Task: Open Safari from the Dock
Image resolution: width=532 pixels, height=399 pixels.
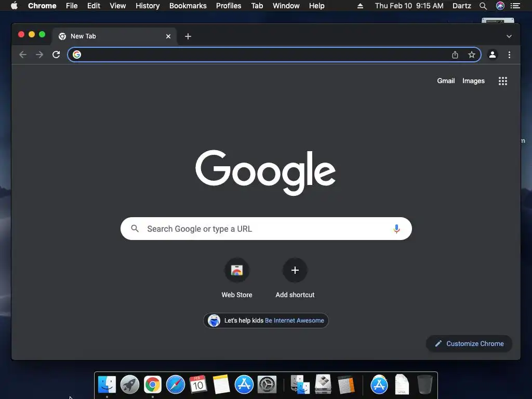Action: pyautogui.click(x=176, y=385)
